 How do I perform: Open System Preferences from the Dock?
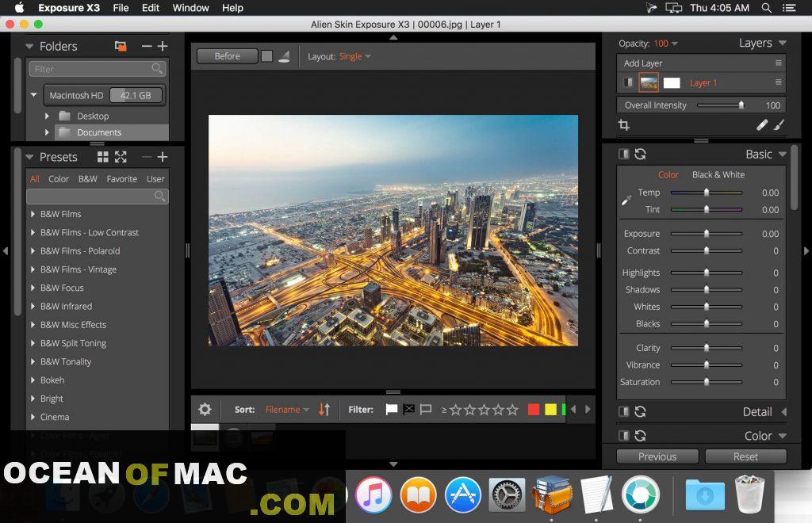[x=507, y=494]
